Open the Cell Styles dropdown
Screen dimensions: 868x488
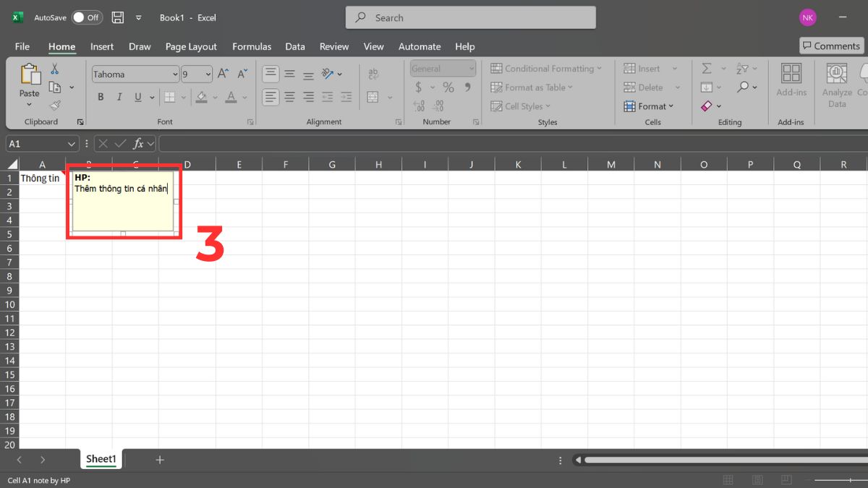[521, 106]
